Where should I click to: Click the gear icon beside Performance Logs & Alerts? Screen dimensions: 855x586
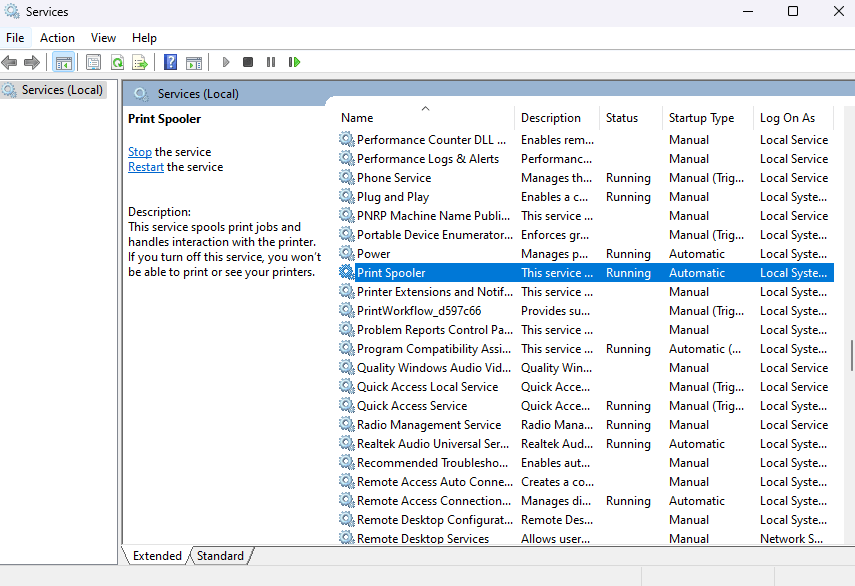tap(347, 159)
